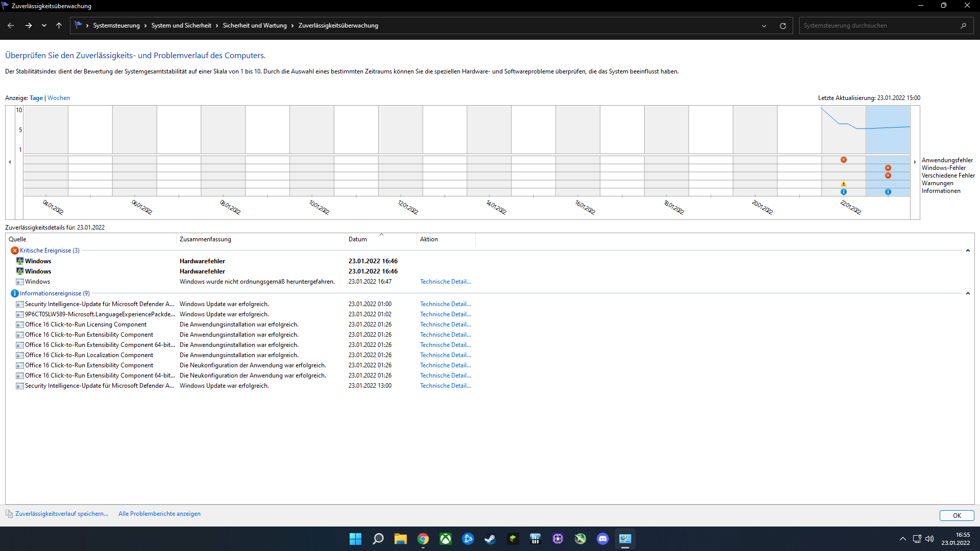The image size is (980, 551).
Task: Click the warning triangle icon in the chart
Action: click(844, 184)
